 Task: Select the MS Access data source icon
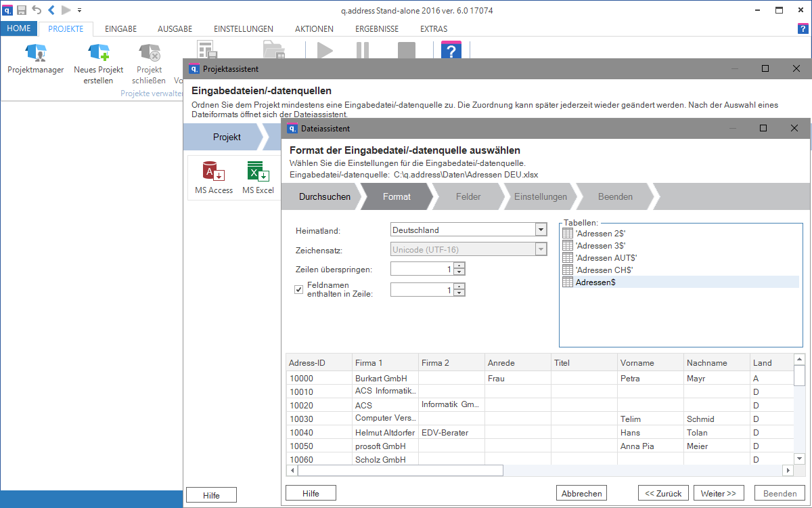[214, 177]
